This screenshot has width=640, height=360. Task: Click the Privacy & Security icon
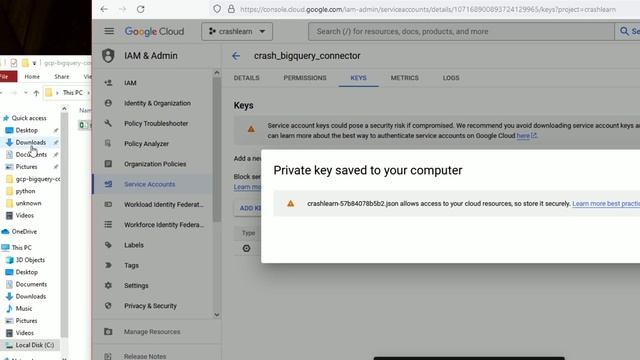(108, 305)
